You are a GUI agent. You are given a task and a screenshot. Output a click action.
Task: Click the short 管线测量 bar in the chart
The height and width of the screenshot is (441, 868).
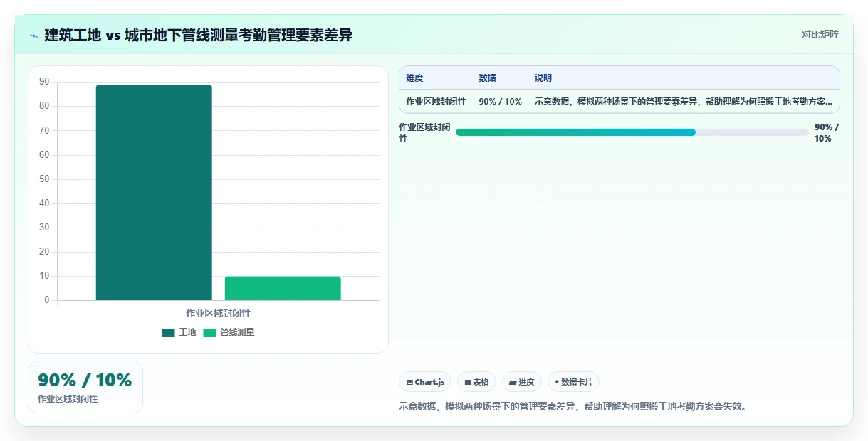283,288
